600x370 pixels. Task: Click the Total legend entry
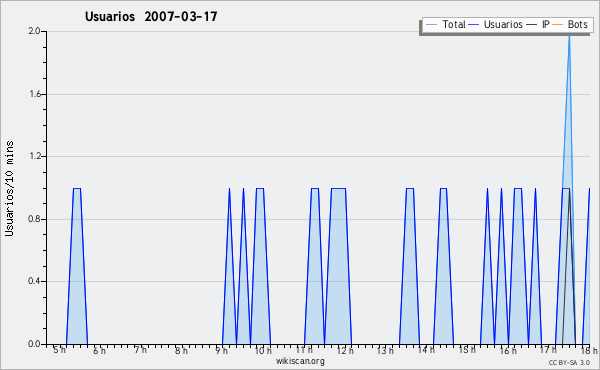tap(446, 24)
